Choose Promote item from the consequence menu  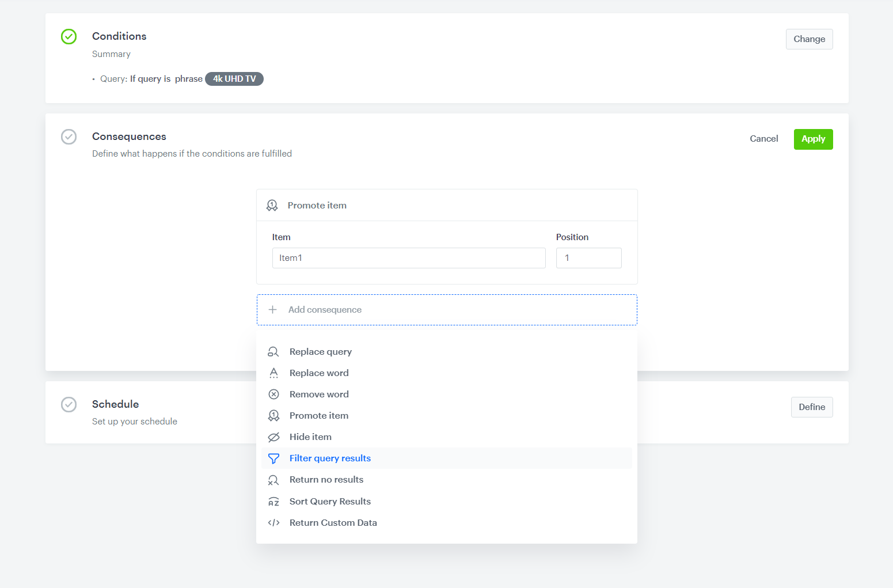pyautogui.click(x=319, y=416)
